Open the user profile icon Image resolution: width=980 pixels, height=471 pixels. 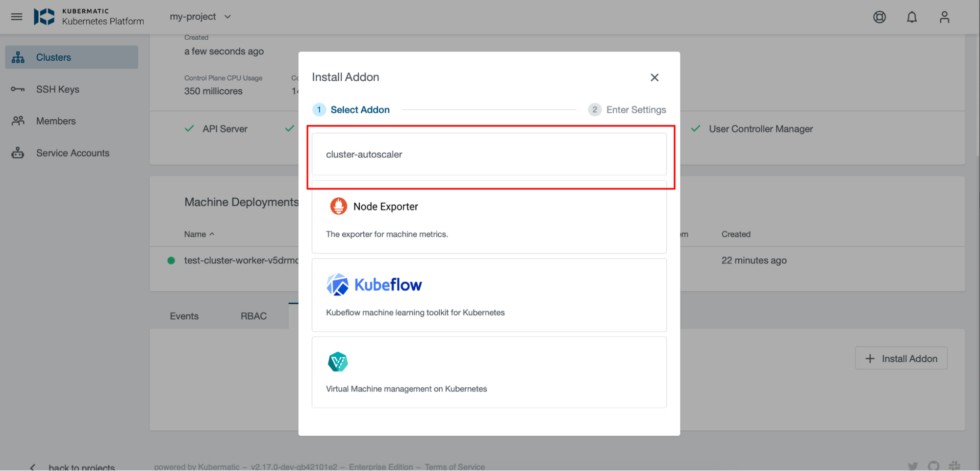944,17
